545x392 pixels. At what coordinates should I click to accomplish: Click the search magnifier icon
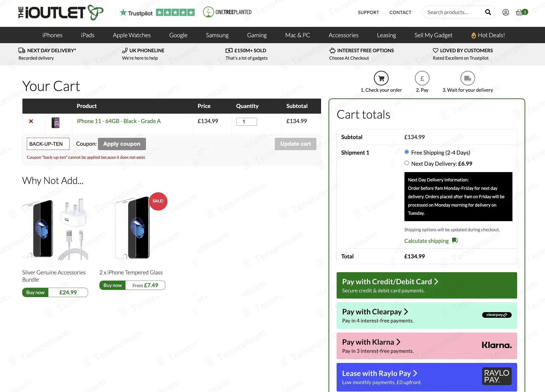[x=488, y=12]
